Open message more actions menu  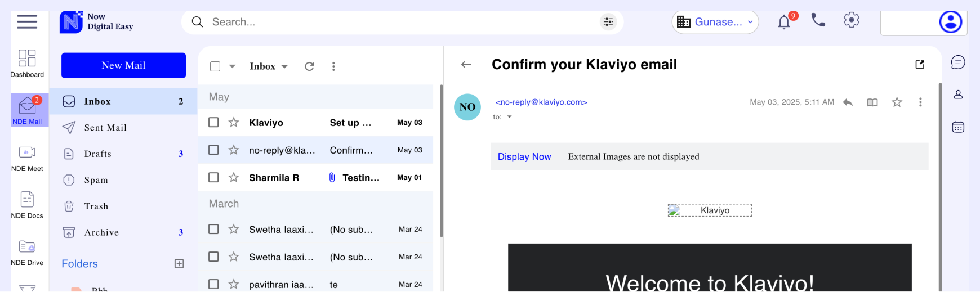(920, 102)
